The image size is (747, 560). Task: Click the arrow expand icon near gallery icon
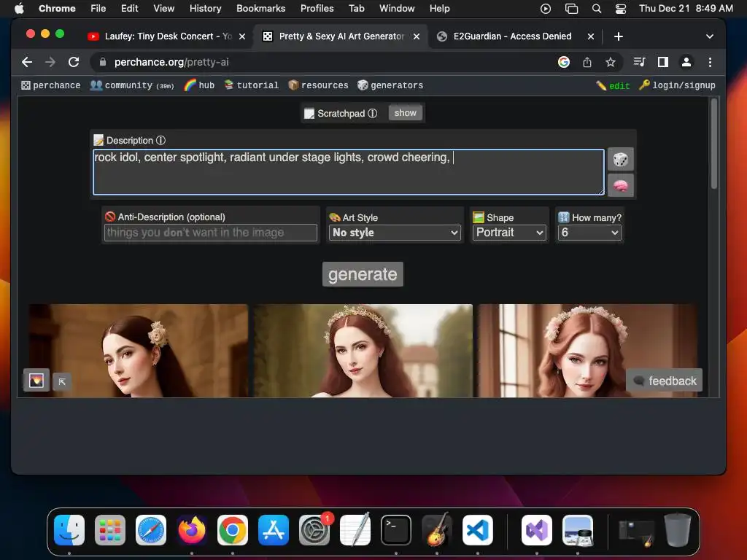[62, 381]
